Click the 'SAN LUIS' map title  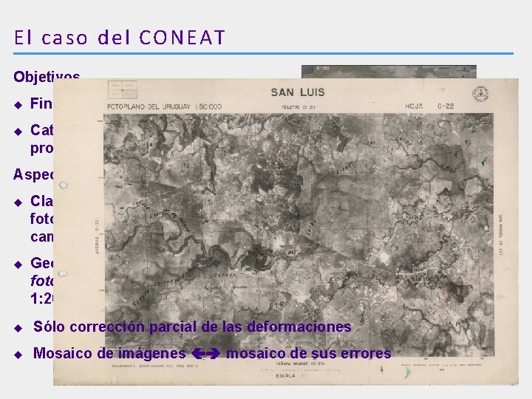click(298, 92)
